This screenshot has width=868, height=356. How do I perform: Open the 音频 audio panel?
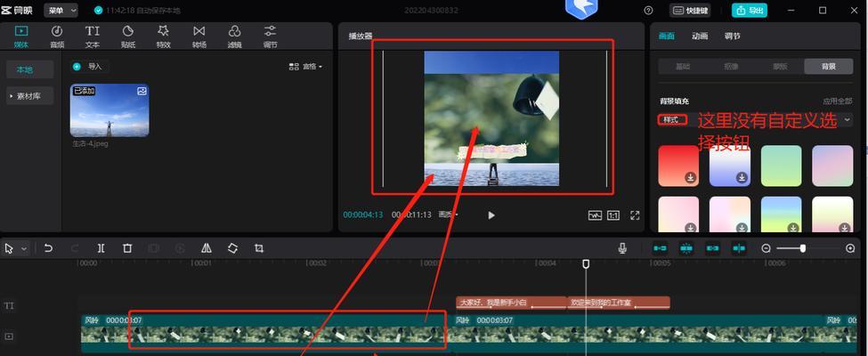(56, 36)
